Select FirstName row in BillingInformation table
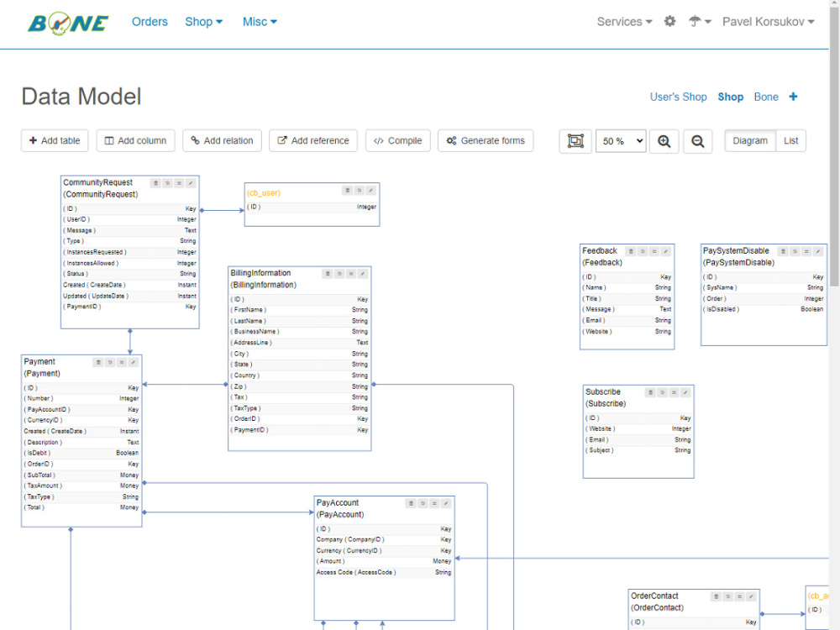Image resolution: width=840 pixels, height=630 pixels. (x=299, y=310)
